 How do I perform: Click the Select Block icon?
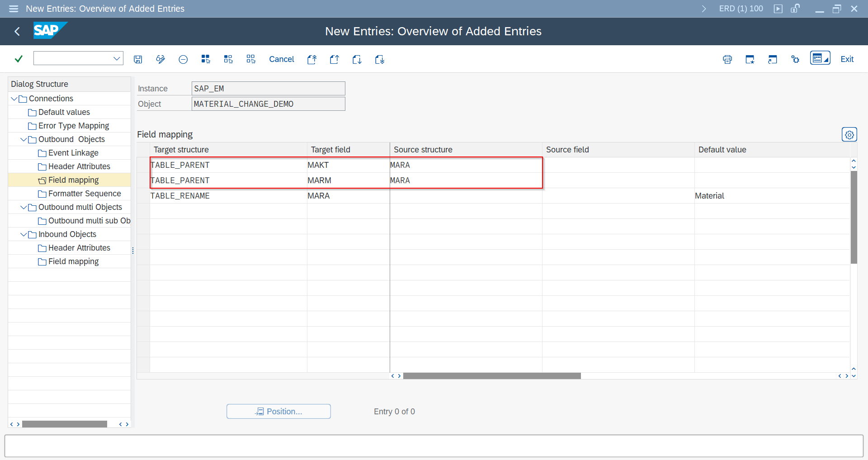(228, 59)
